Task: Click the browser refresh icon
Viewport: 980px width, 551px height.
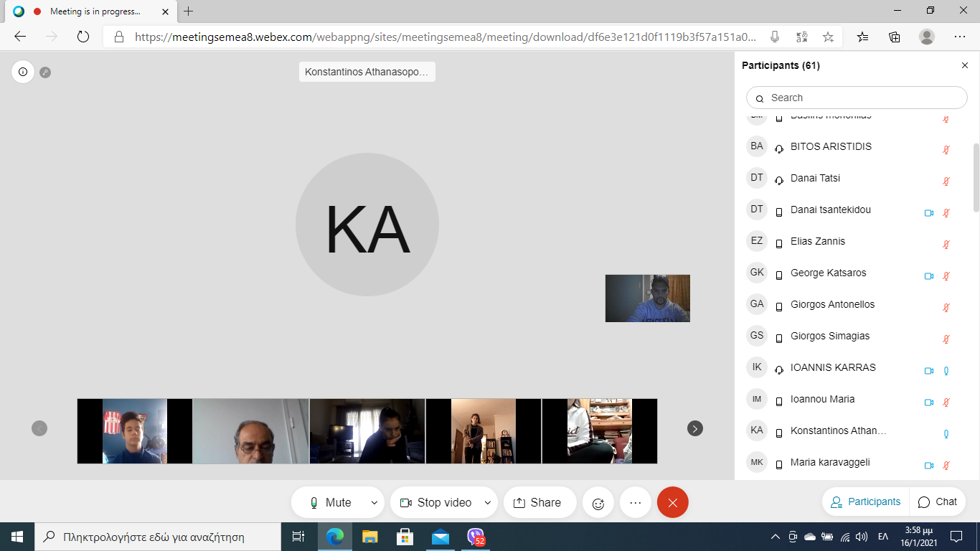Action: (x=83, y=37)
